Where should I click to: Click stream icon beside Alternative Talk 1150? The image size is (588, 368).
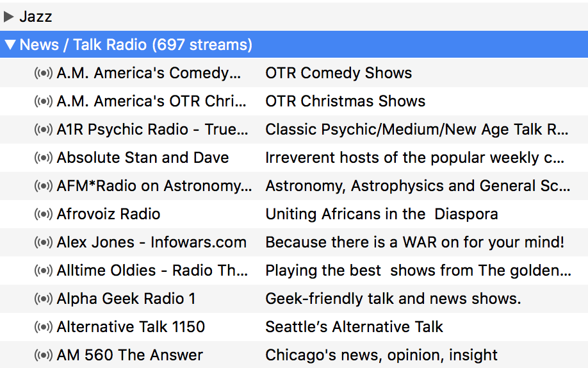pyautogui.click(x=44, y=327)
